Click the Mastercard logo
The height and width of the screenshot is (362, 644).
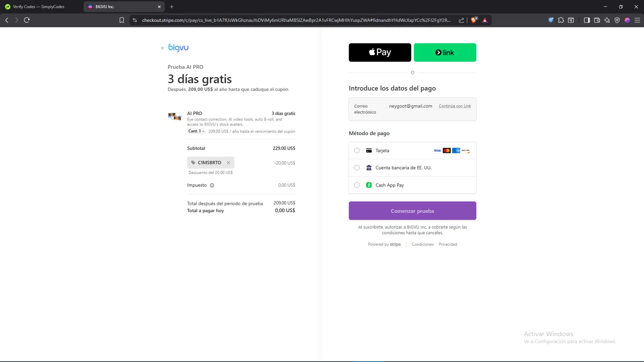point(447,151)
